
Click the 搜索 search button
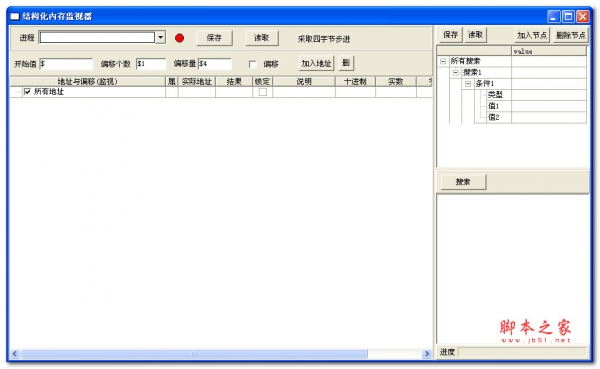pos(463,182)
